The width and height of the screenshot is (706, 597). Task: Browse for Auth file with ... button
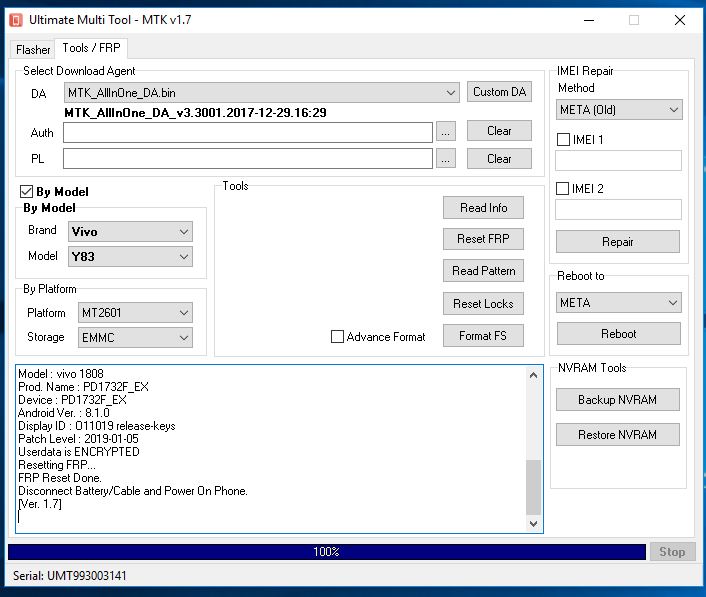click(445, 132)
